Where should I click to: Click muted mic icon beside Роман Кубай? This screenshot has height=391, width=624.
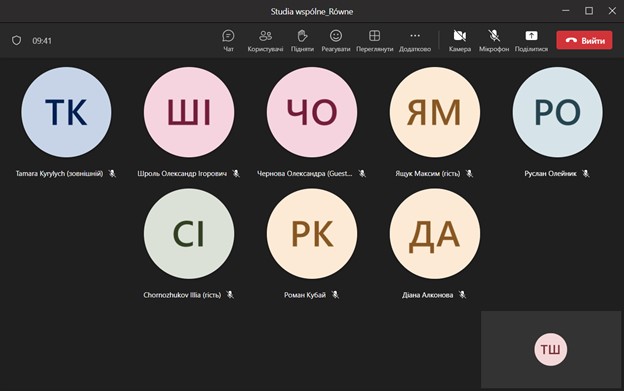point(335,295)
